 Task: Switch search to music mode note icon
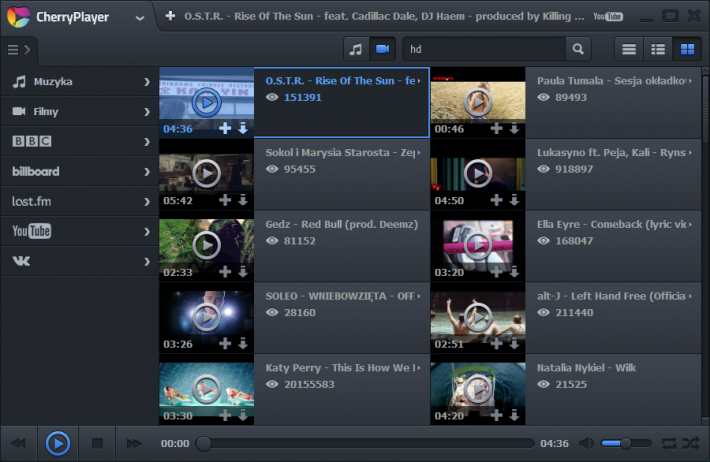pyautogui.click(x=356, y=49)
